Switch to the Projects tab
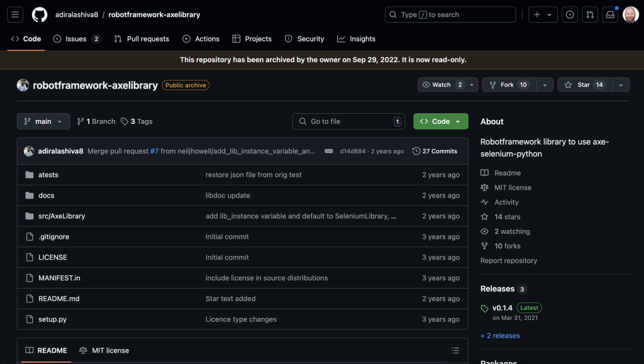This screenshot has height=364, width=644. (x=252, y=39)
